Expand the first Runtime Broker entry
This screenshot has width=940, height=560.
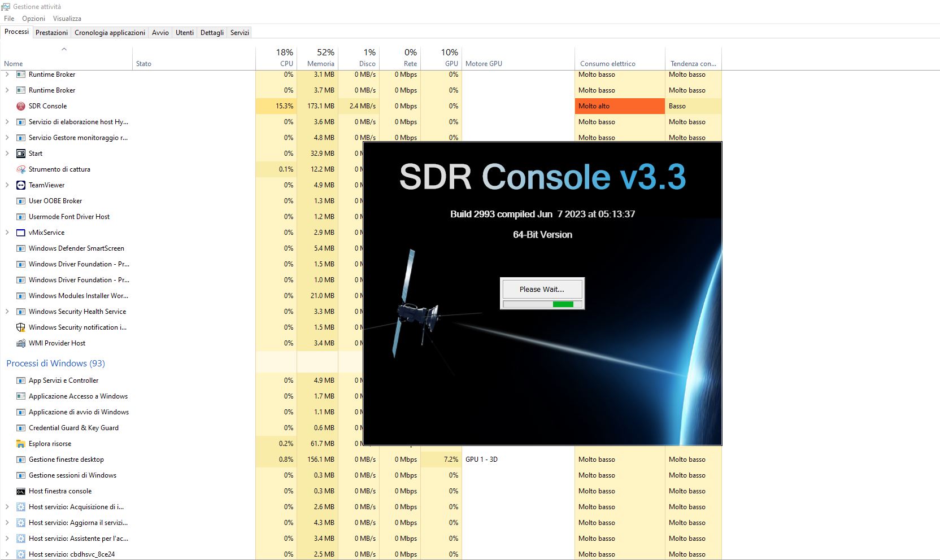(x=7, y=75)
